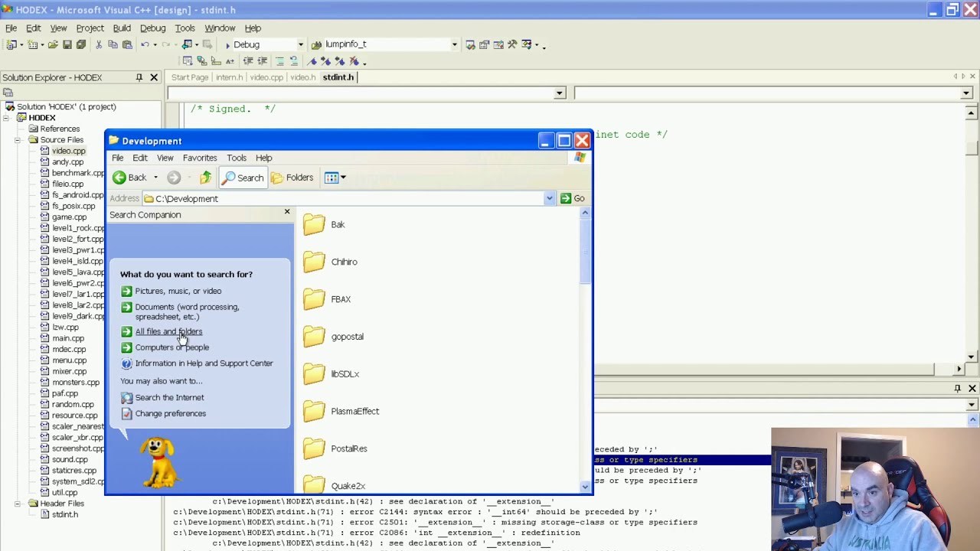Switch to the video.cpp editor tab
This screenshot has height=551, width=980.
(266, 77)
